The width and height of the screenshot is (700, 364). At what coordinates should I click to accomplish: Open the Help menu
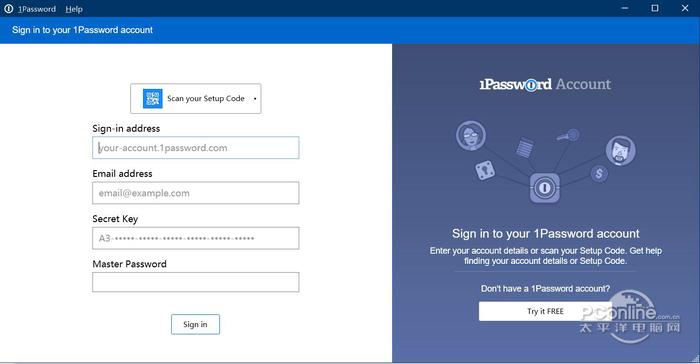point(74,9)
